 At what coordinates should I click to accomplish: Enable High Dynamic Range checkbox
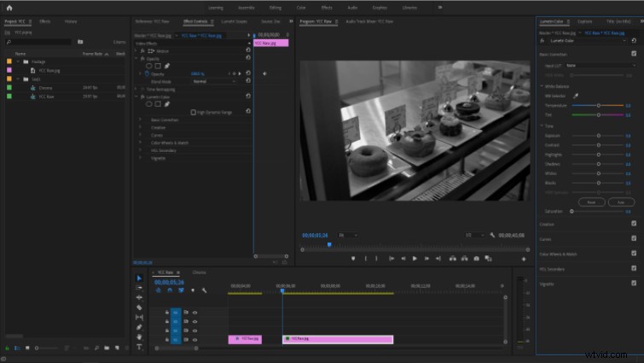click(x=193, y=112)
